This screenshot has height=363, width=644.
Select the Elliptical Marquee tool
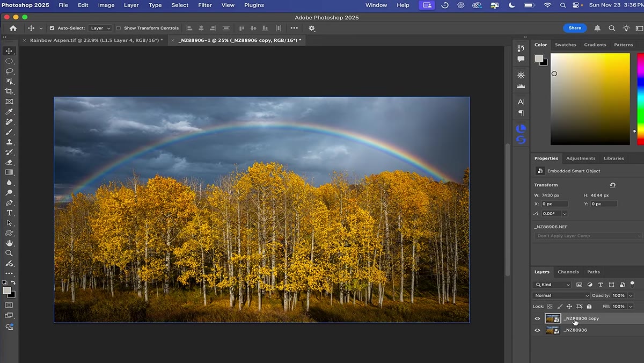pyautogui.click(x=9, y=61)
